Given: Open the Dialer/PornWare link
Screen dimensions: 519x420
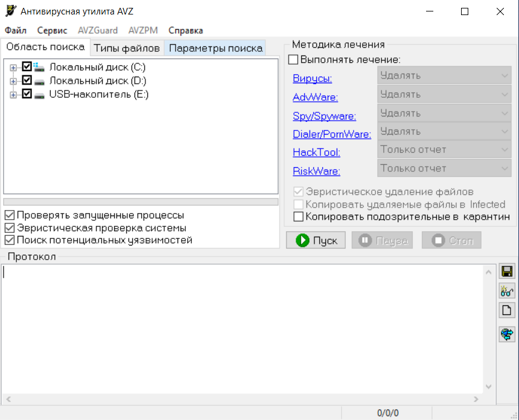Looking at the screenshot, I should pos(332,134).
